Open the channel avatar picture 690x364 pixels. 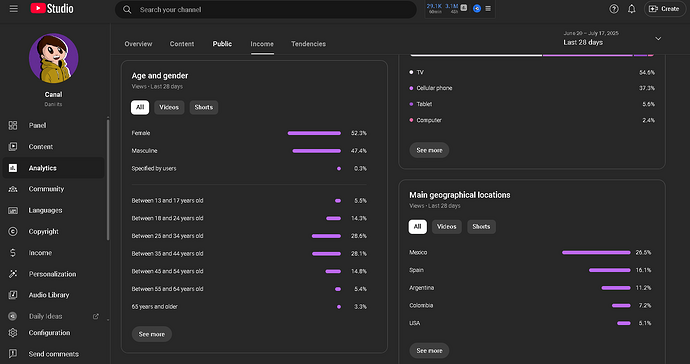point(54,59)
